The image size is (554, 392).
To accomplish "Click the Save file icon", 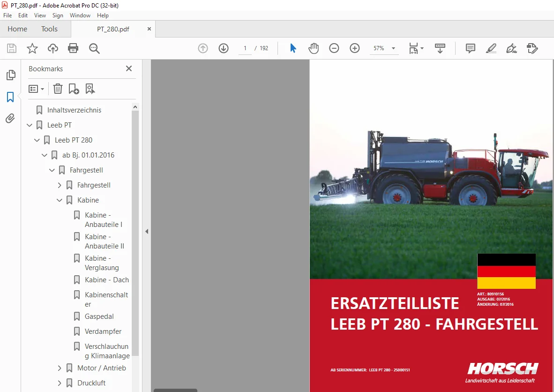I will 12,48.
